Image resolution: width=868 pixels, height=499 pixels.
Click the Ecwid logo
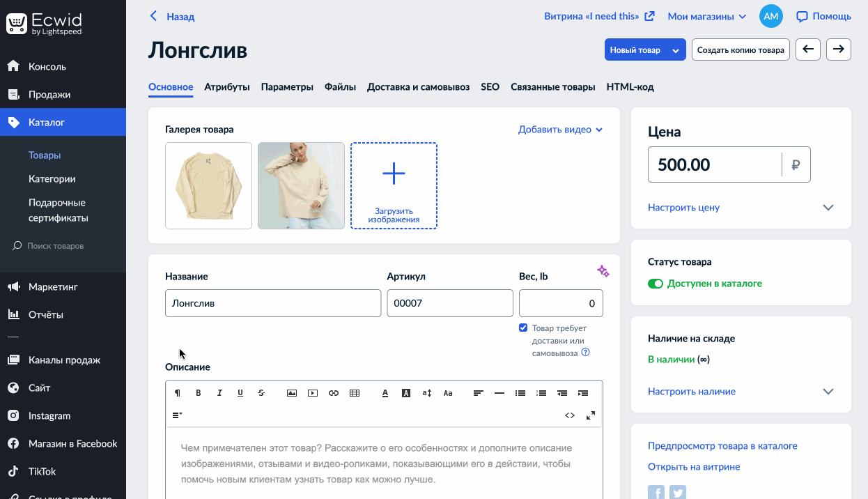click(x=45, y=23)
